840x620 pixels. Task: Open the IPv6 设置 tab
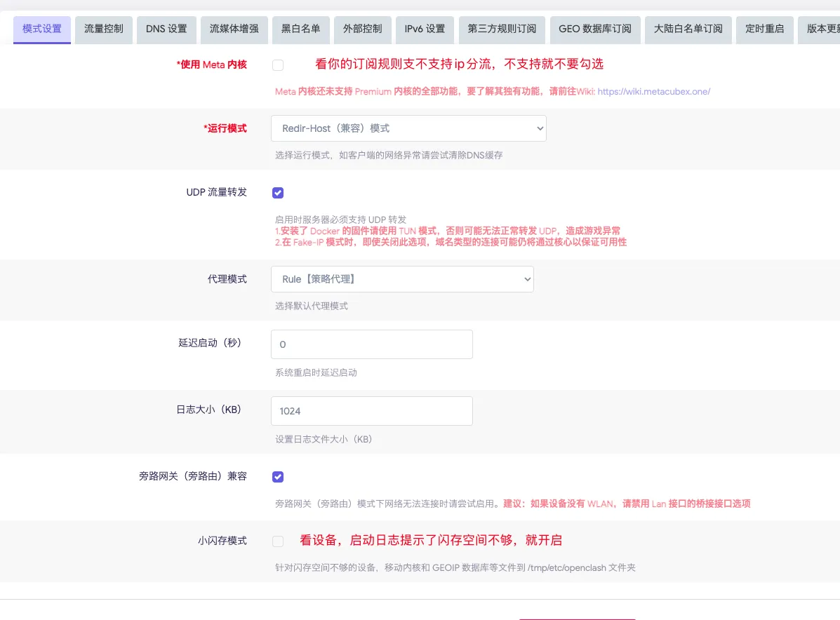[x=425, y=29]
